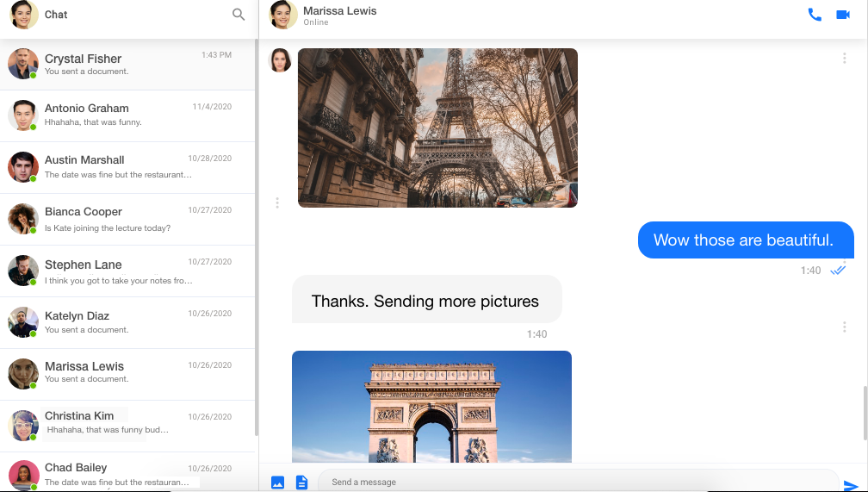Open the Bianca Cooper conversation
This screenshot has height=492, width=868.
pyautogui.click(x=127, y=219)
